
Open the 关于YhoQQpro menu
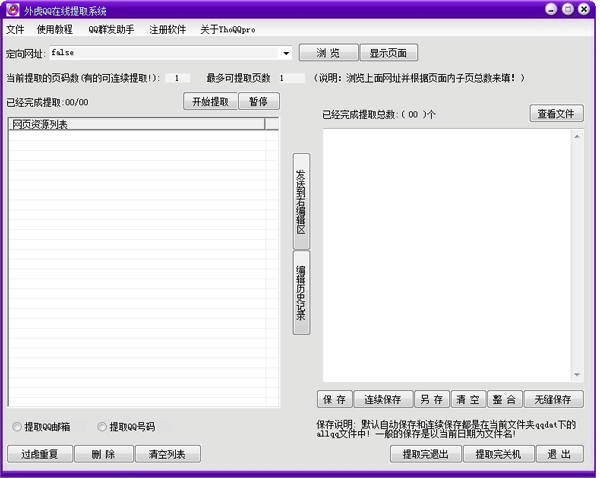tap(228, 29)
